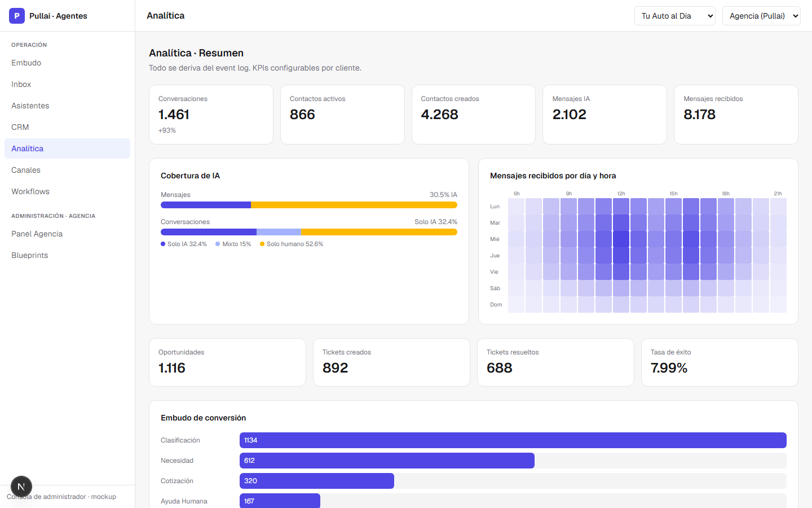
Task: Click the purple Pullai P logo icon
Action: [17, 16]
